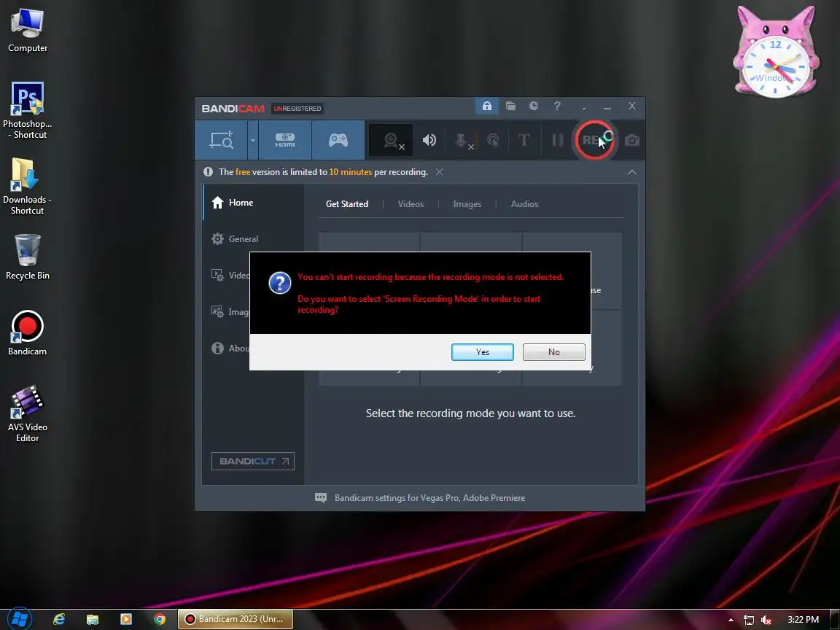Toggle speaker sound recording icon

click(429, 140)
